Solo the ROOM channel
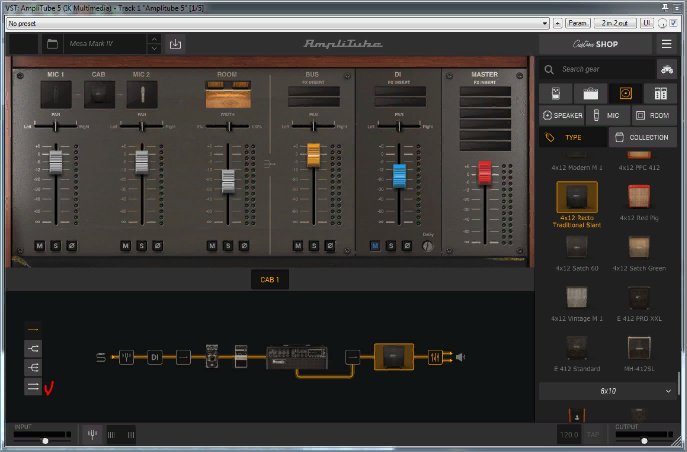Image resolution: width=687 pixels, height=452 pixels. tap(228, 246)
